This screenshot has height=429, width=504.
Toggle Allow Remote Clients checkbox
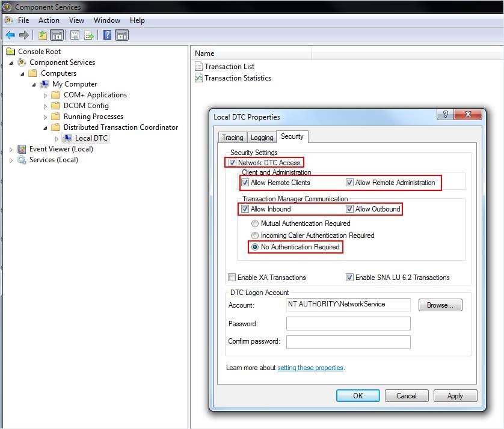click(x=245, y=183)
